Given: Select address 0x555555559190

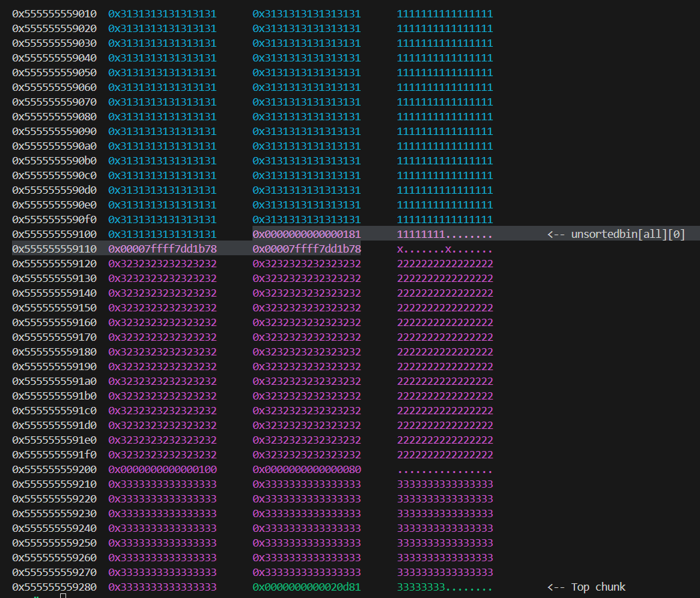Looking at the screenshot, I should (x=54, y=366).
